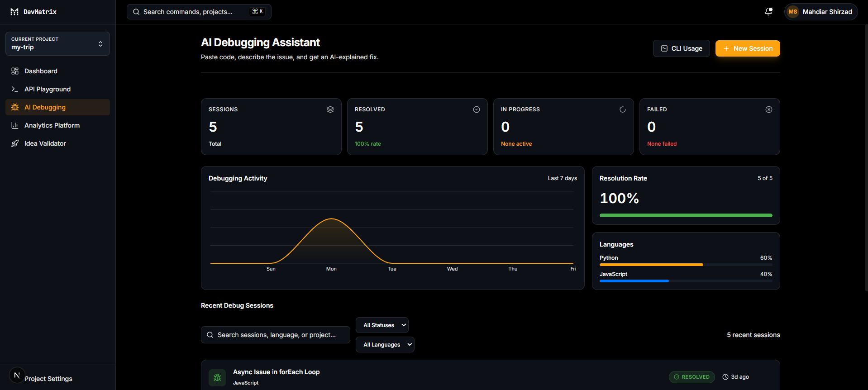This screenshot has width=868, height=390.
Task: Click the RESOLVED status badge
Action: tap(692, 377)
